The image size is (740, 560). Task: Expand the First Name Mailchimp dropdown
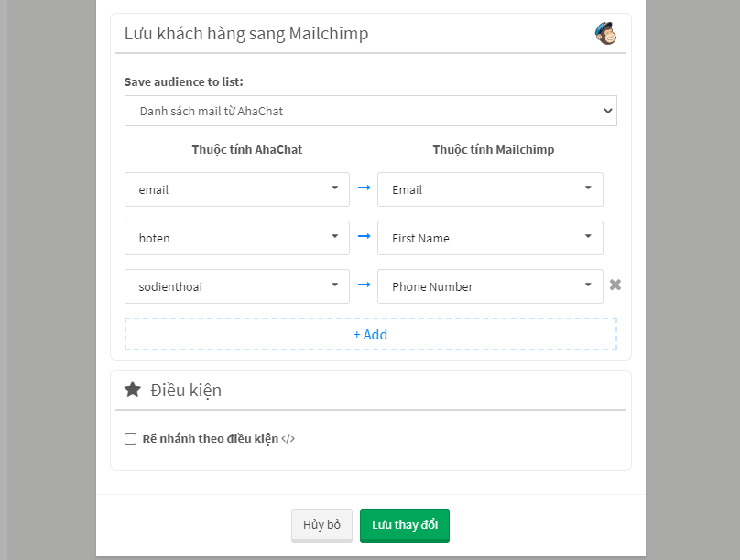coord(490,238)
